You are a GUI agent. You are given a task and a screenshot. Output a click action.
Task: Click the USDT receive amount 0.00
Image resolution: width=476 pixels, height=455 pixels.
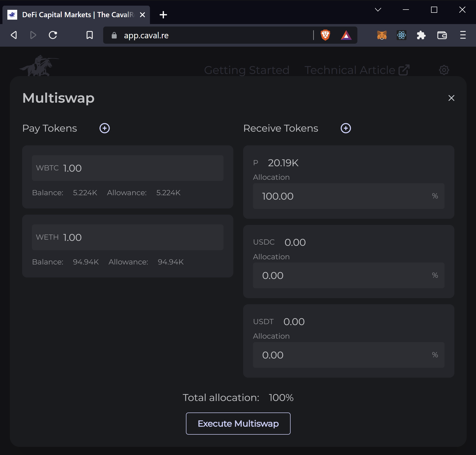[294, 322]
